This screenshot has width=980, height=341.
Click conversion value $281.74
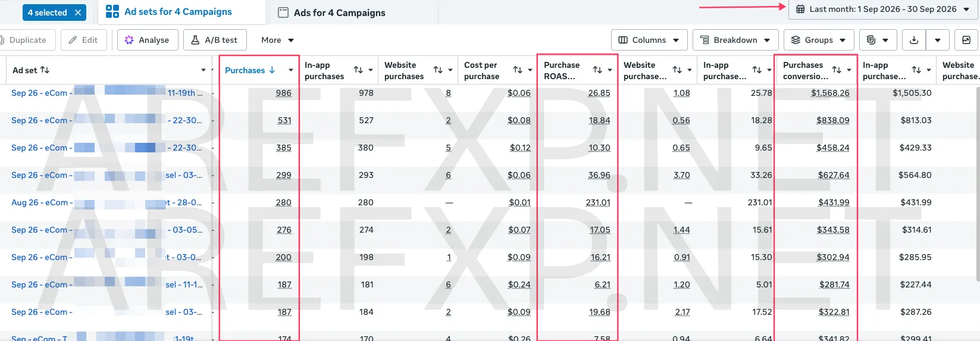tap(834, 284)
